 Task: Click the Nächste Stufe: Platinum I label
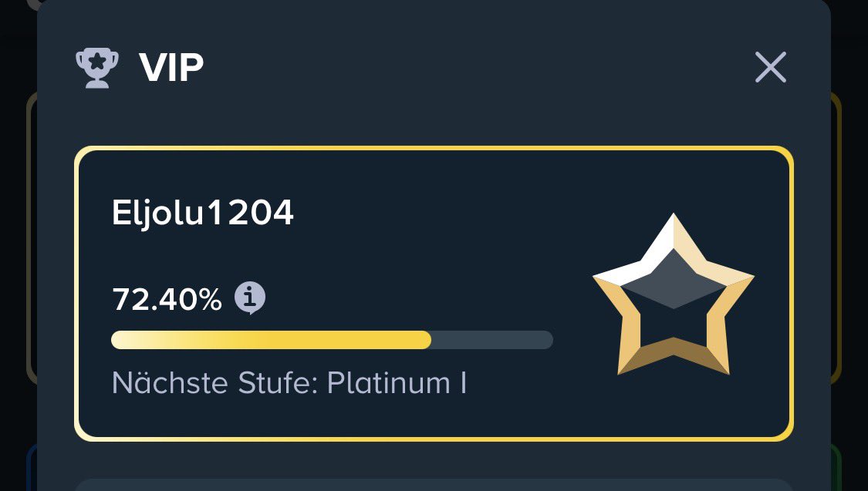pos(289,382)
